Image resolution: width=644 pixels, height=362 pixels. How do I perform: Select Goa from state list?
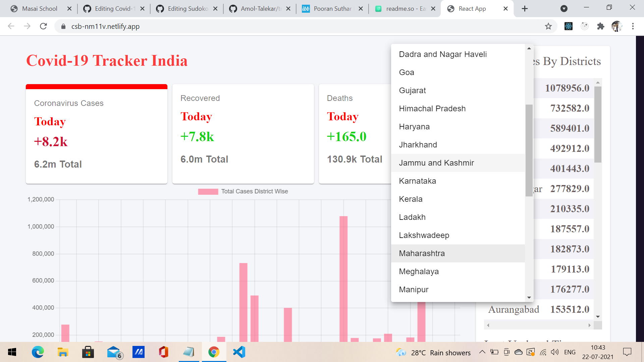(x=458, y=72)
